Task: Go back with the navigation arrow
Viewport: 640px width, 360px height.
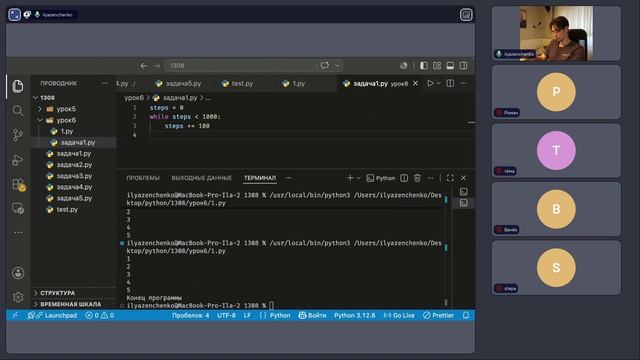Action: tap(144, 66)
